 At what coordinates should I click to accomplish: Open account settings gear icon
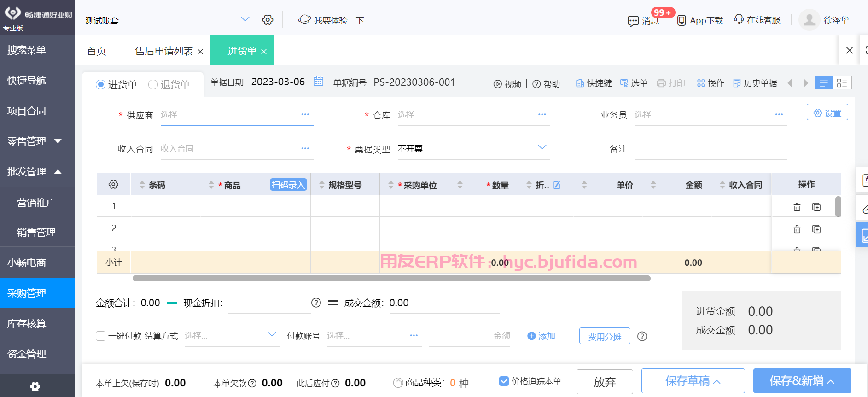tap(268, 20)
